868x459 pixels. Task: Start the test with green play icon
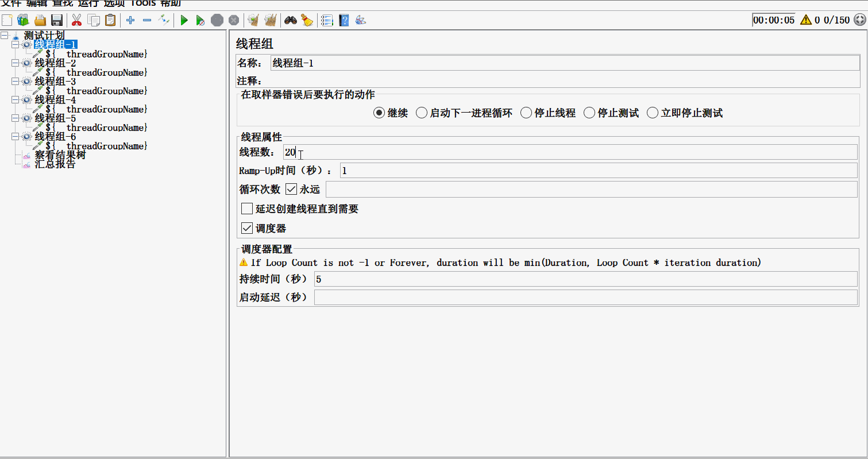[184, 21]
